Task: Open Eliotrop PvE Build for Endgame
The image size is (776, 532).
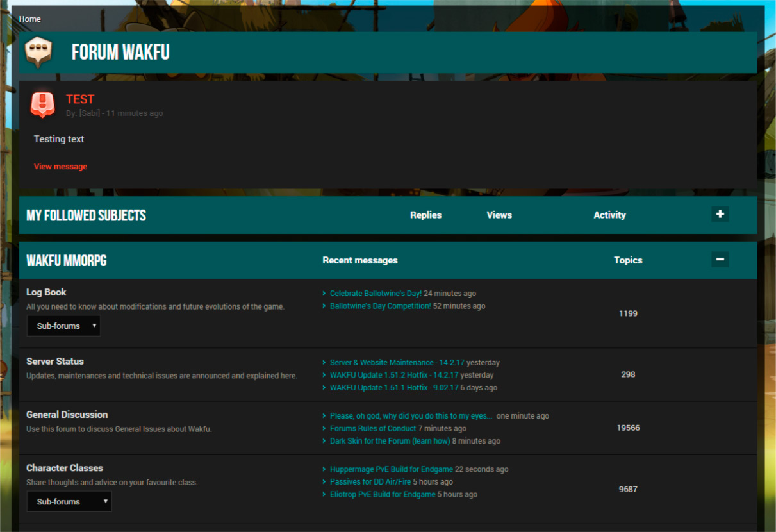Action: pyautogui.click(x=383, y=494)
